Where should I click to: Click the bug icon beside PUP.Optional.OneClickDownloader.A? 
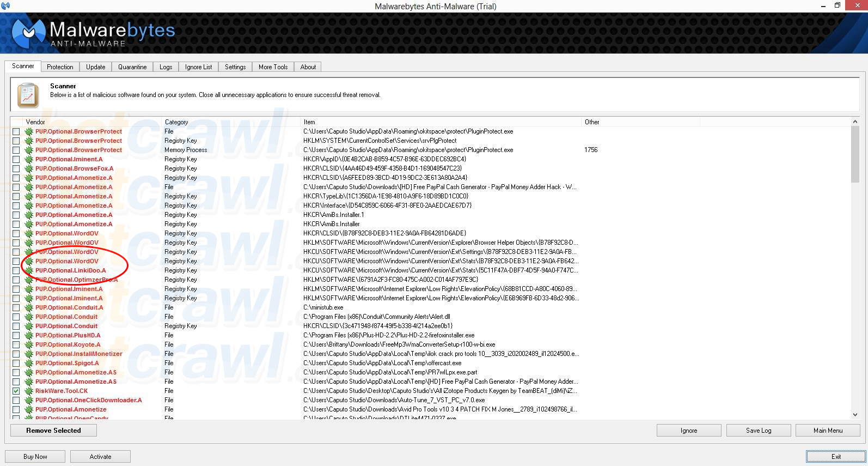click(29, 400)
